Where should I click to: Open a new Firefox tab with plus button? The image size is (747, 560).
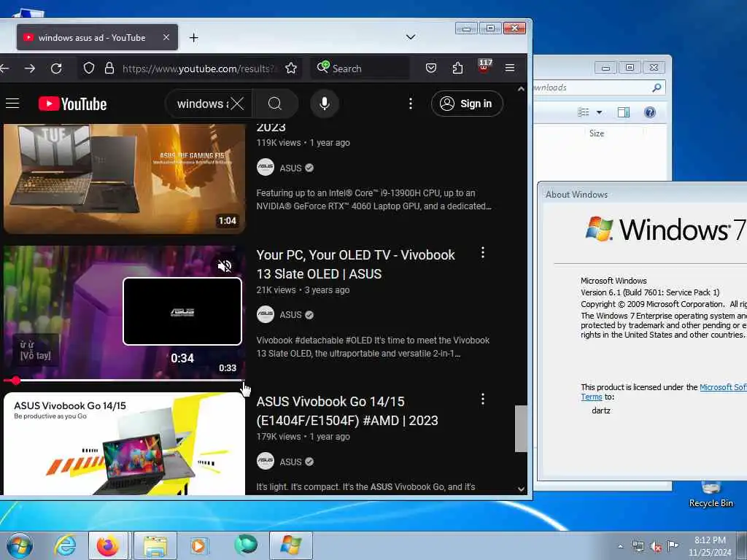click(x=194, y=38)
